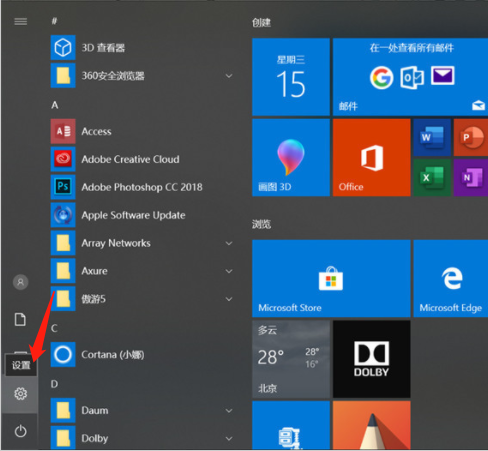Open Adobe Creative Cloud icon
This screenshot has width=488, height=451.
[x=63, y=159]
